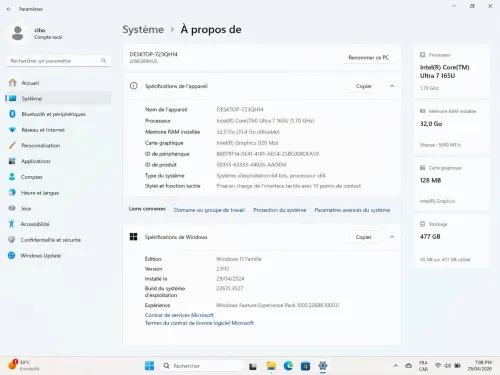Viewport: 500px width, 375px height.
Task: Click the Heure et langue globe icon
Action: 12,192
